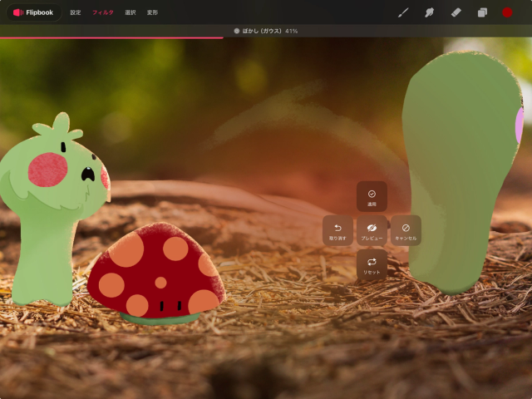Click the ぼかし（ガウス）41% label
This screenshot has height=399, width=532.
click(x=270, y=31)
